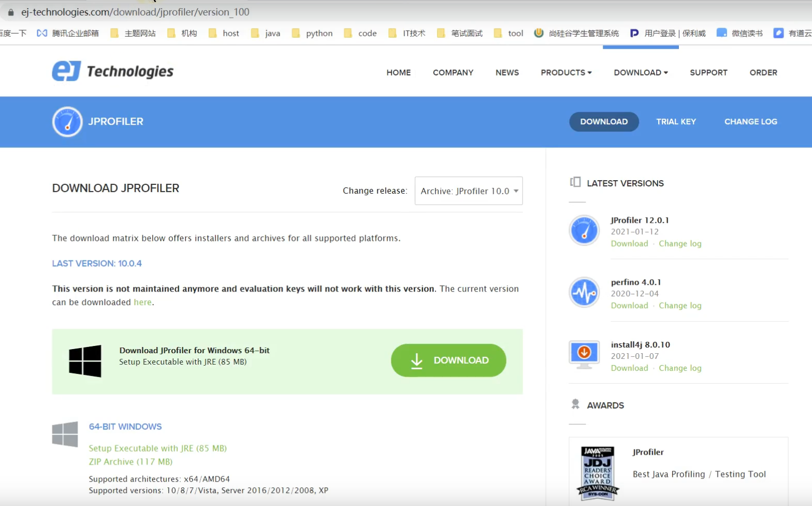Click the Latest Versions panel icon
This screenshot has height=506, width=812.
click(x=575, y=182)
